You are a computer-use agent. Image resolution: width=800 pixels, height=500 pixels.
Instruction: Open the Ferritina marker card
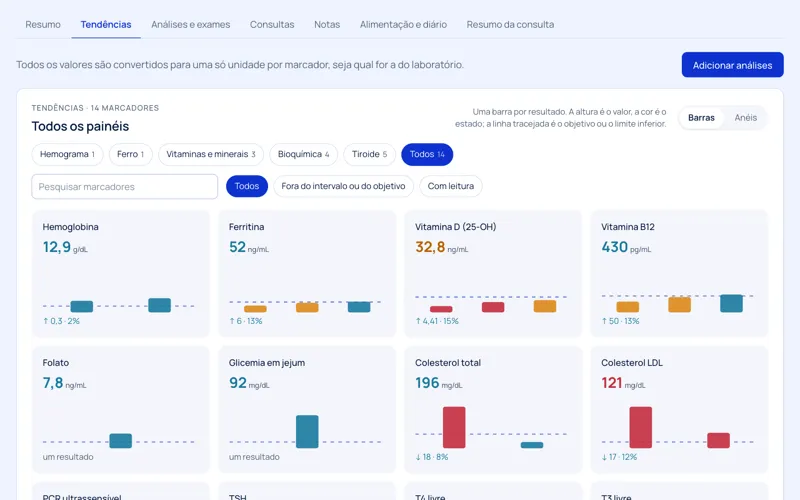307,273
